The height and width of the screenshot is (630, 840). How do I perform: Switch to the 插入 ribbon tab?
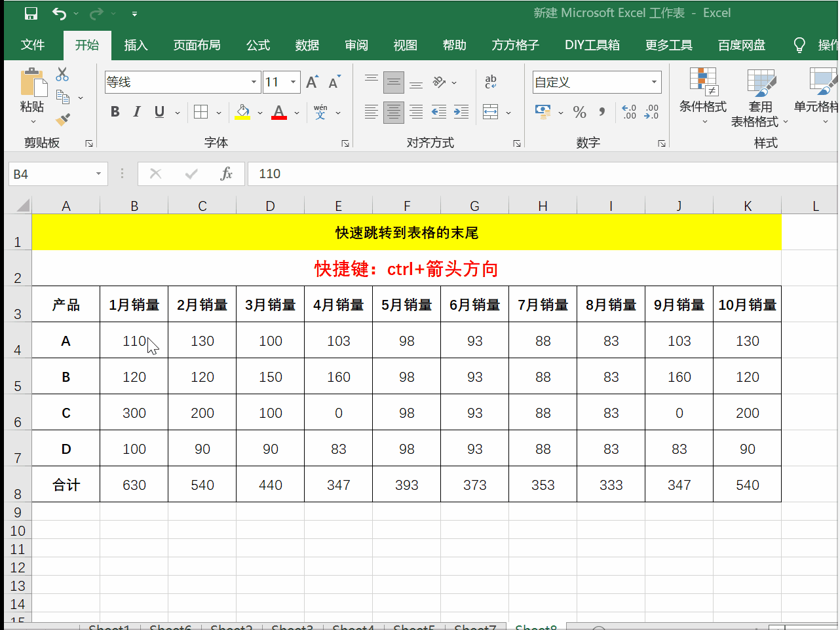pyautogui.click(x=136, y=45)
